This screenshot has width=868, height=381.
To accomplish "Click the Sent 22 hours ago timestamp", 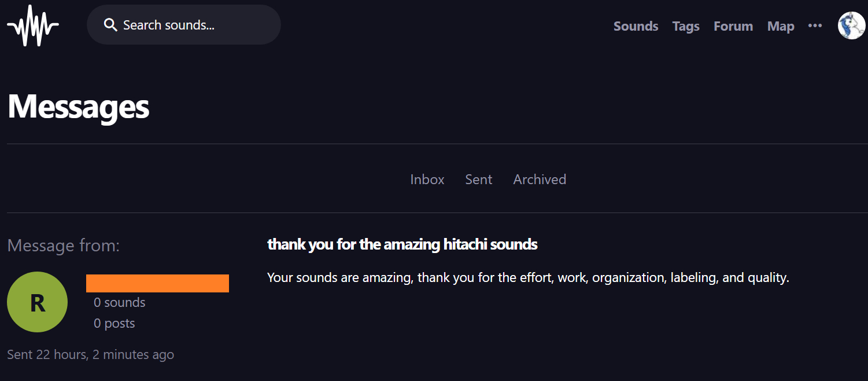I will click(x=90, y=354).
